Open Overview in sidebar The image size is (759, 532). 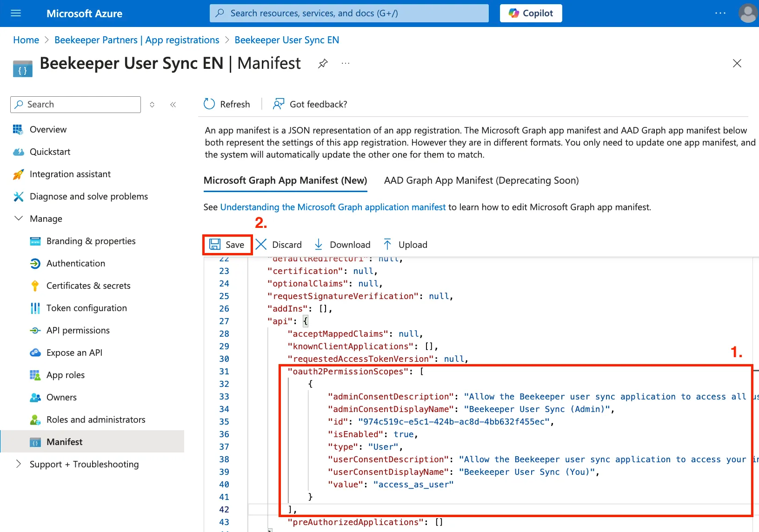coord(48,129)
